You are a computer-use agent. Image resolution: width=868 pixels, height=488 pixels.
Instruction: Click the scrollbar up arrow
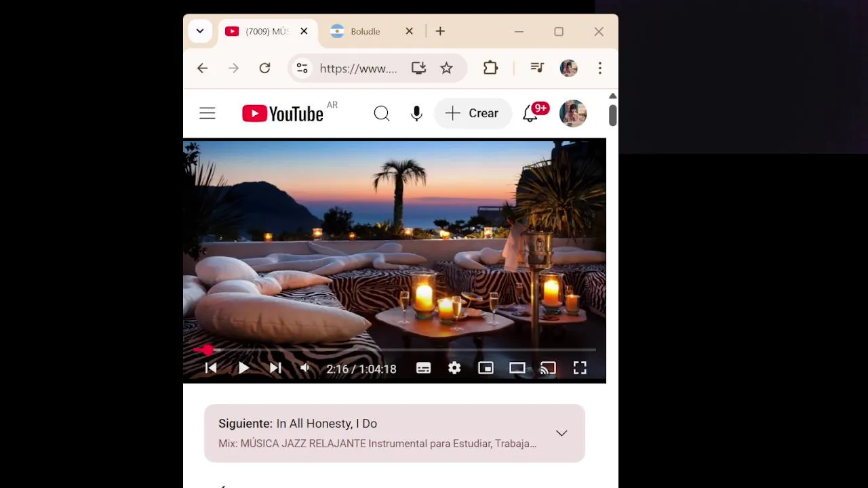[x=612, y=96]
